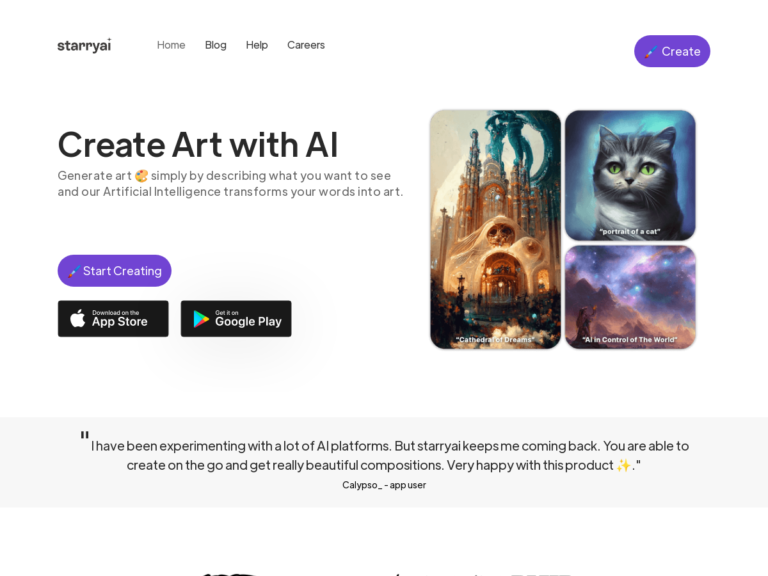Click the starryai logo

pyautogui.click(x=84, y=45)
